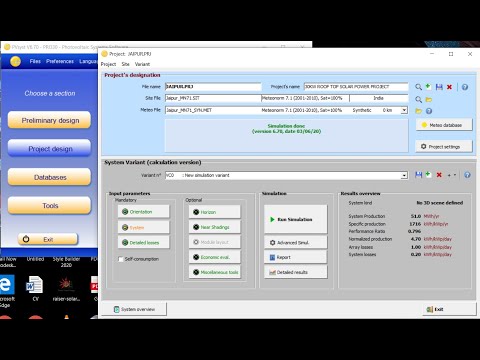Click Exit in the Project window
The height and width of the screenshot is (360, 480).
click(449, 309)
